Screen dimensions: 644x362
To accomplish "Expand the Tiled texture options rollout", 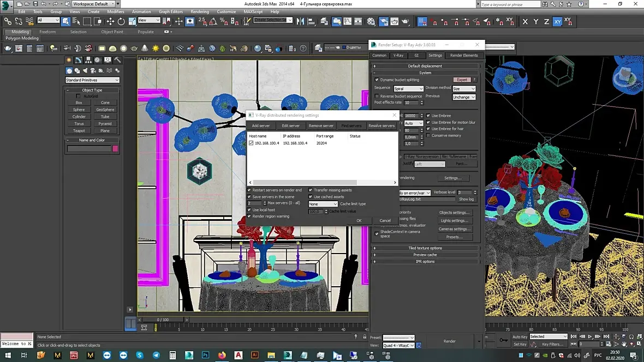I will (425, 248).
